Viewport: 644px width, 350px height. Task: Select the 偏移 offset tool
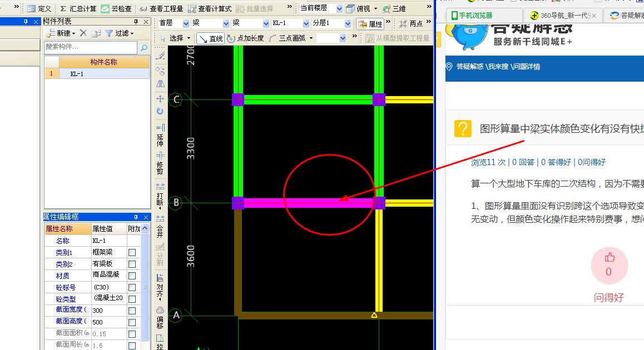pyautogui.click(x=160, y=318)
